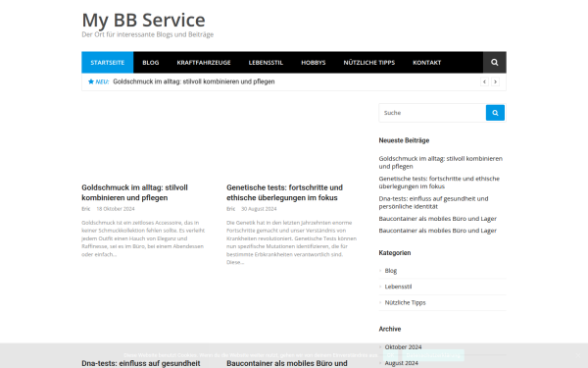Open sidebar recent post Goldschmuck im alltag
The image size is (588, 368).
tap(441, 162)
